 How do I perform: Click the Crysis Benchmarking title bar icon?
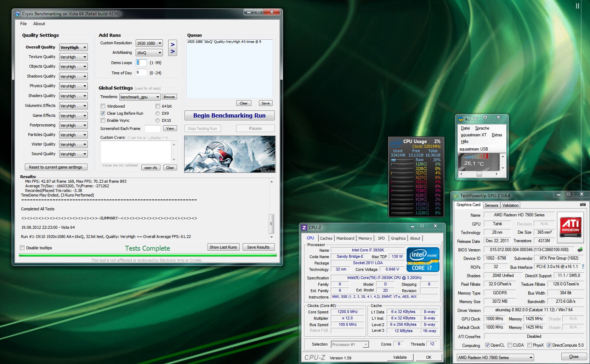click(x=18, y=14)
